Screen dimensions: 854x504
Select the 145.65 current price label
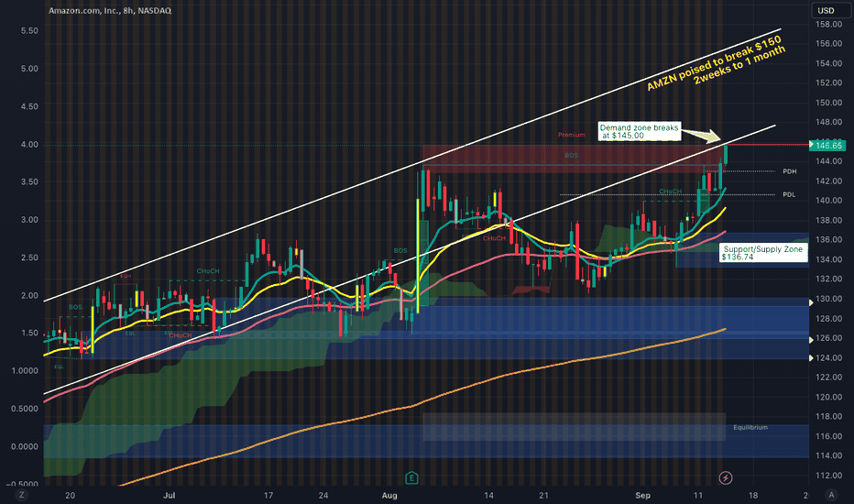[x=827, y=145]
